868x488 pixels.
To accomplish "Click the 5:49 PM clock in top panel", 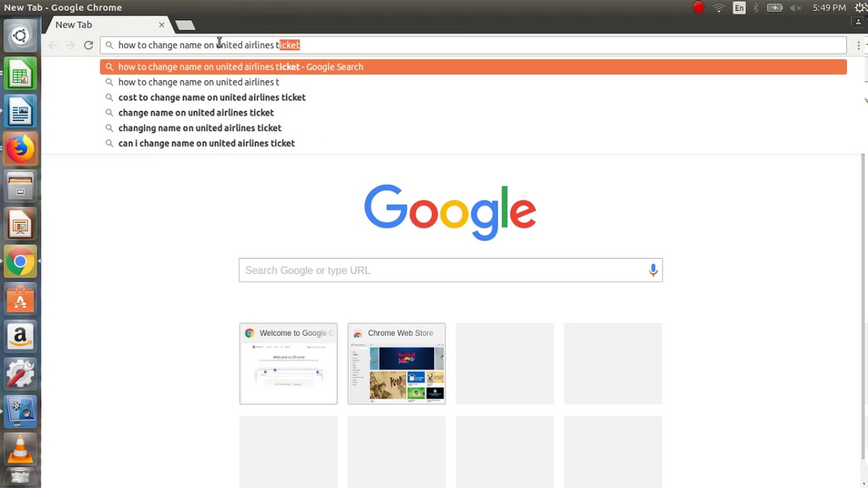I will [829, 7].
